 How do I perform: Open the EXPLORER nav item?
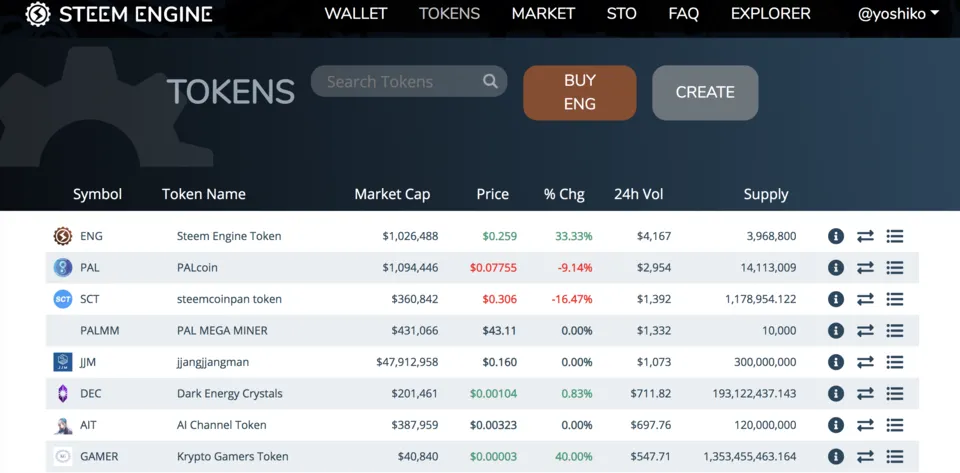[770, 13]
